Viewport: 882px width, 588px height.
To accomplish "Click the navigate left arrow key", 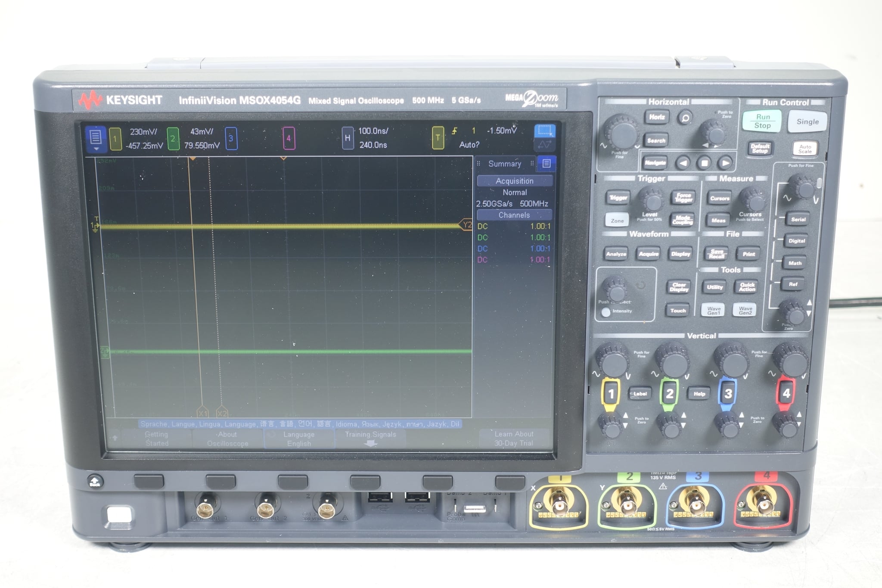I will pyautogui.click(x=683, y=163).
